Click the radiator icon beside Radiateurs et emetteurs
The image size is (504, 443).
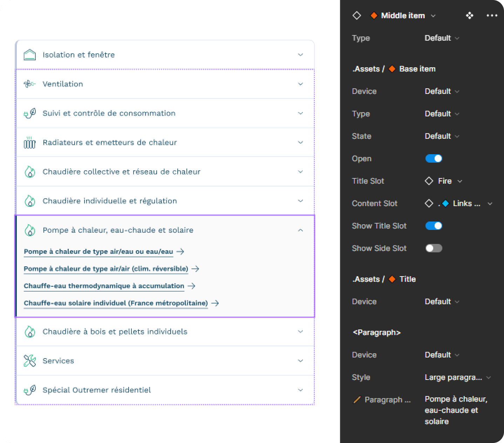(30, 143)
